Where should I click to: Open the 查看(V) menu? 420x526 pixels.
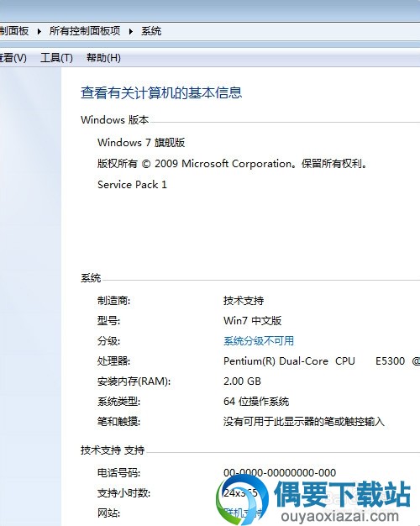13,58
